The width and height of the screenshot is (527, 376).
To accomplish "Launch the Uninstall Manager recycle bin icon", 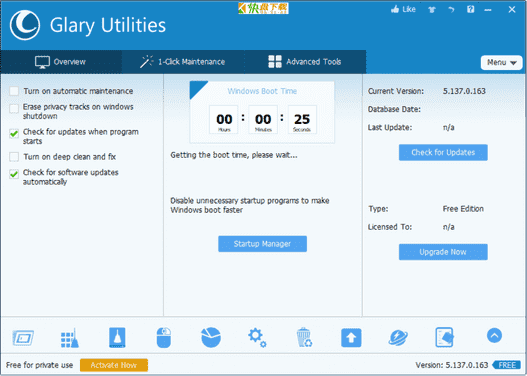I will point(304,337).
